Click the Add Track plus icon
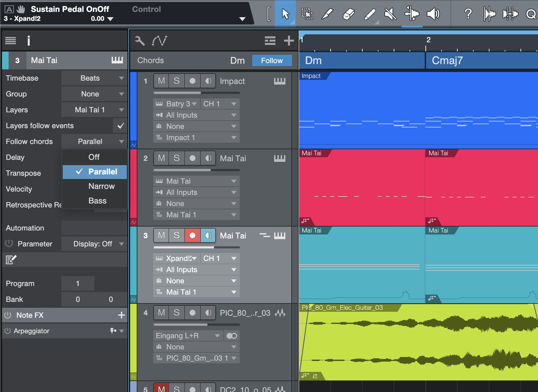Image resolution: width=538 pixels, height=392 pixels. [x=289, y=41]
